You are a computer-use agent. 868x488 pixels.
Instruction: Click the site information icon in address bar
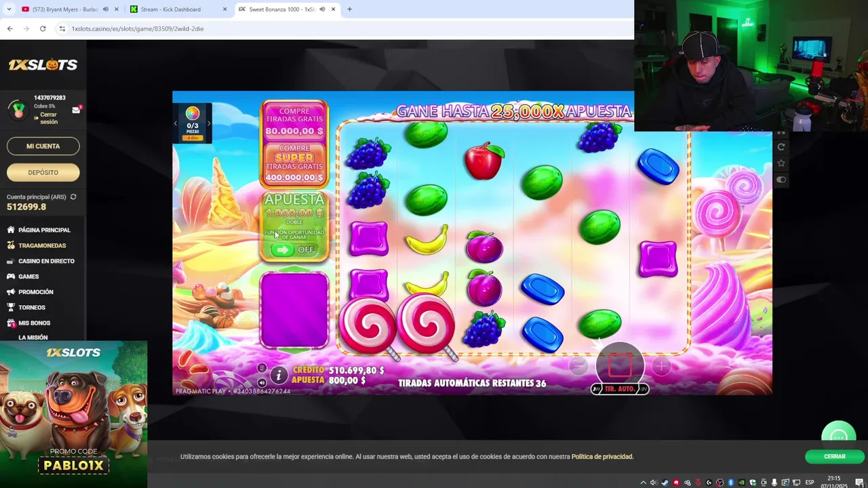pyautogui.click(x=62, y=28)
